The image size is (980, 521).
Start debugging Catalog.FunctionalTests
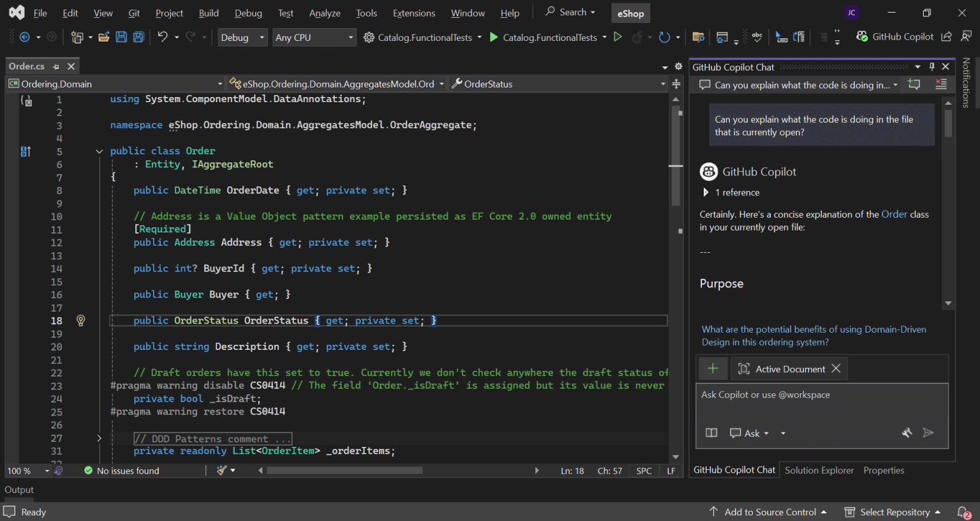point(493,37)
